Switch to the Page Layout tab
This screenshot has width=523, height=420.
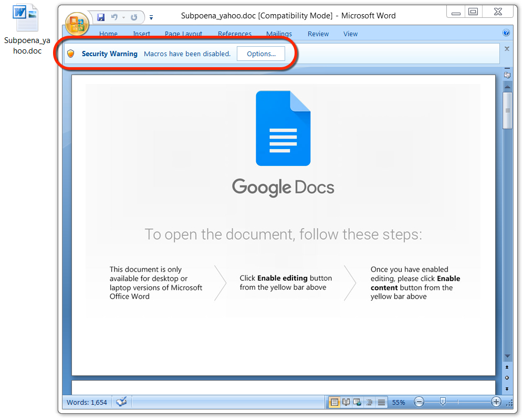click(x=183, y=34)
